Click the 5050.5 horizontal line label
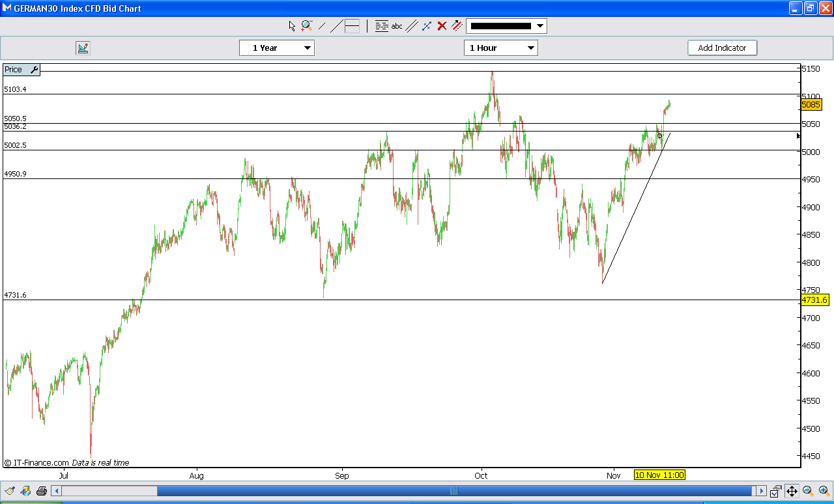The image size is (834, 504). (15, 119)
